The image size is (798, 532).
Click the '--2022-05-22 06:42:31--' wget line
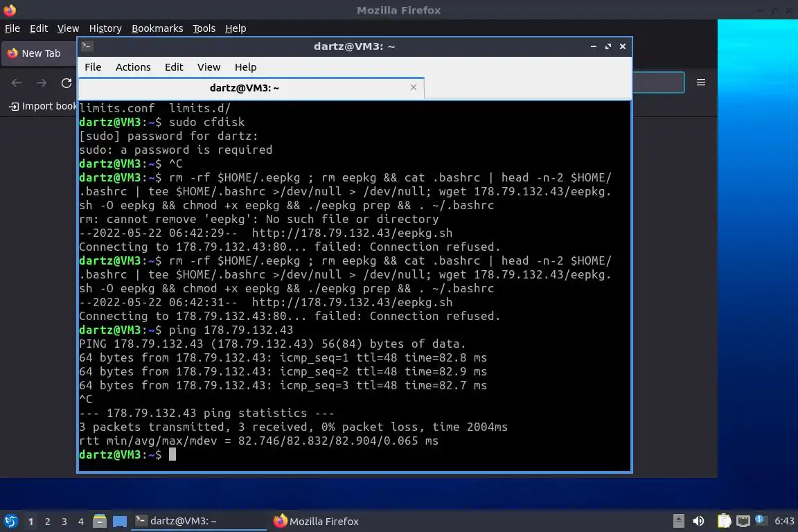point(266,302)
